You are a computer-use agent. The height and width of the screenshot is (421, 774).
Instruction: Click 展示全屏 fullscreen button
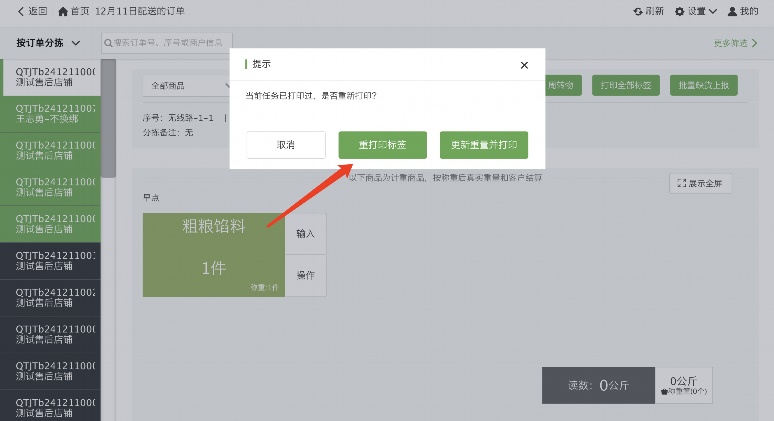[700, 184]
